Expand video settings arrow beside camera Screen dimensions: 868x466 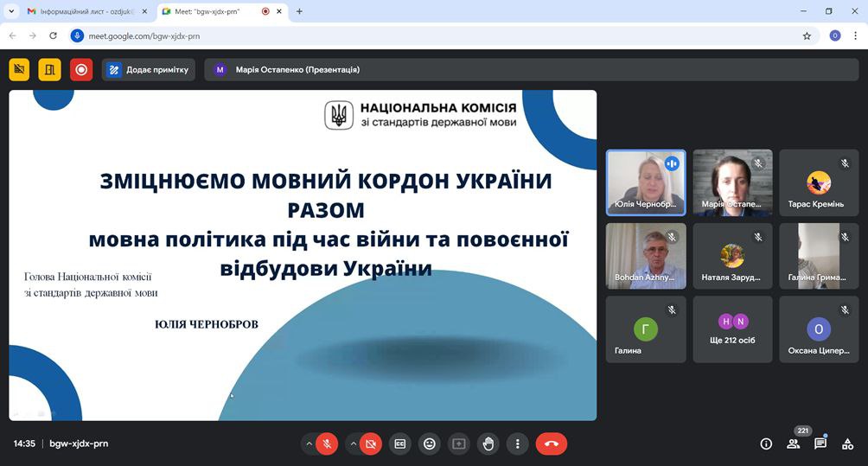click(x=353, y=444)
